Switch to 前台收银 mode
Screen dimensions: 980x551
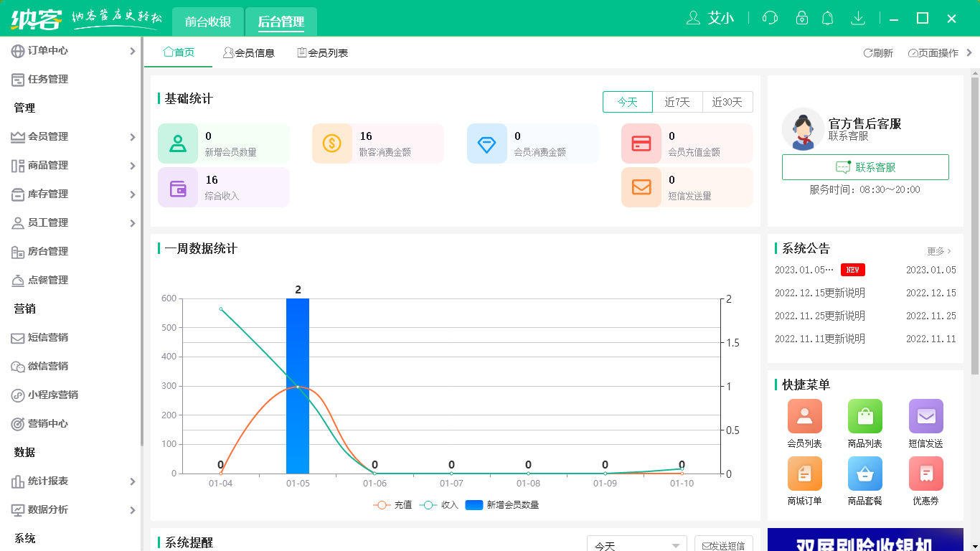[207, 22]
